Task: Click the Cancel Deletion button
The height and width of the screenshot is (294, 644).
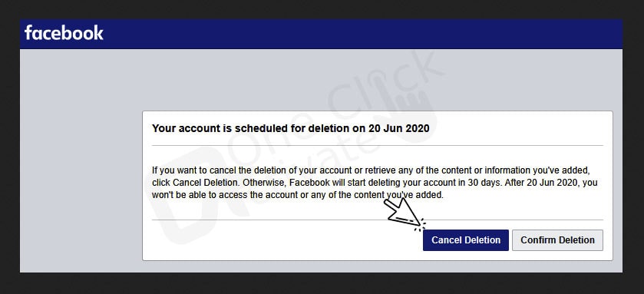Action: (x=466, y=240)
